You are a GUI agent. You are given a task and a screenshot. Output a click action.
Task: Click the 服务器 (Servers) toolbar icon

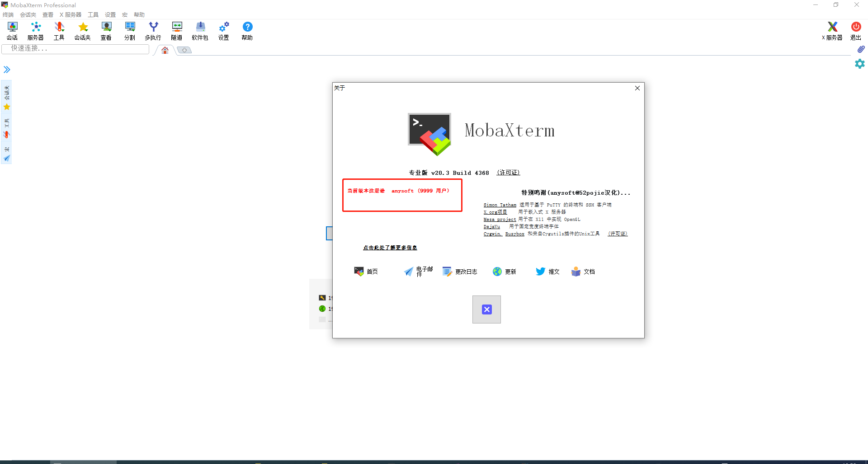click(x=36, y=31)
